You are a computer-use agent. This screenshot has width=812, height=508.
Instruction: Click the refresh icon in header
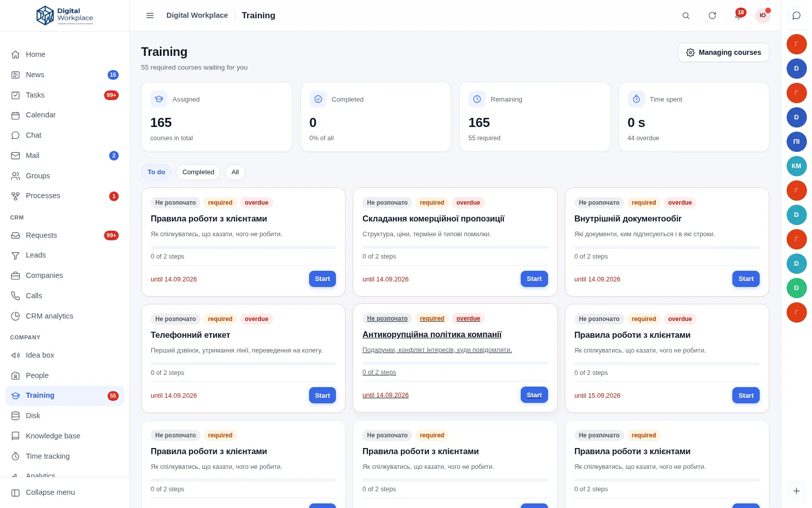coord(712,16)
